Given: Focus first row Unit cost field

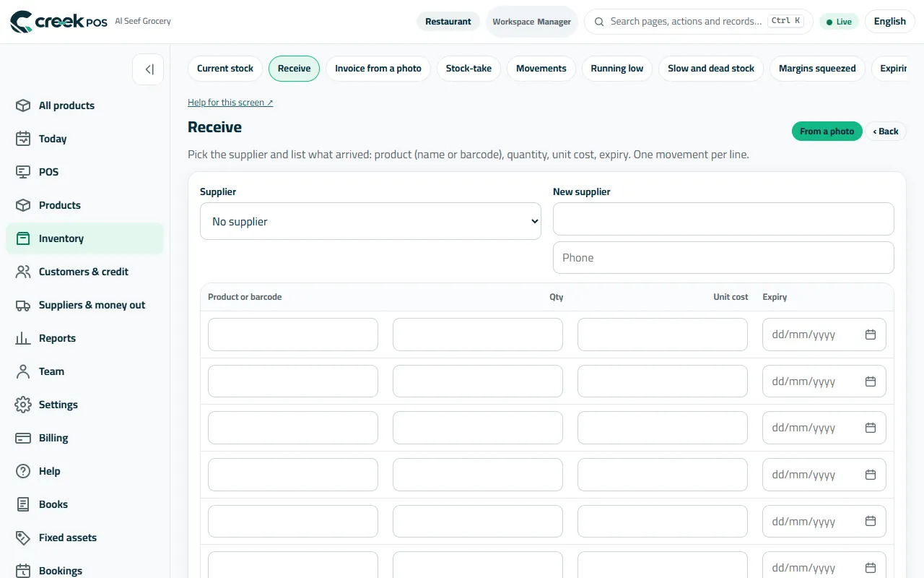Looking at the screenshot, I should coord(663,335).
